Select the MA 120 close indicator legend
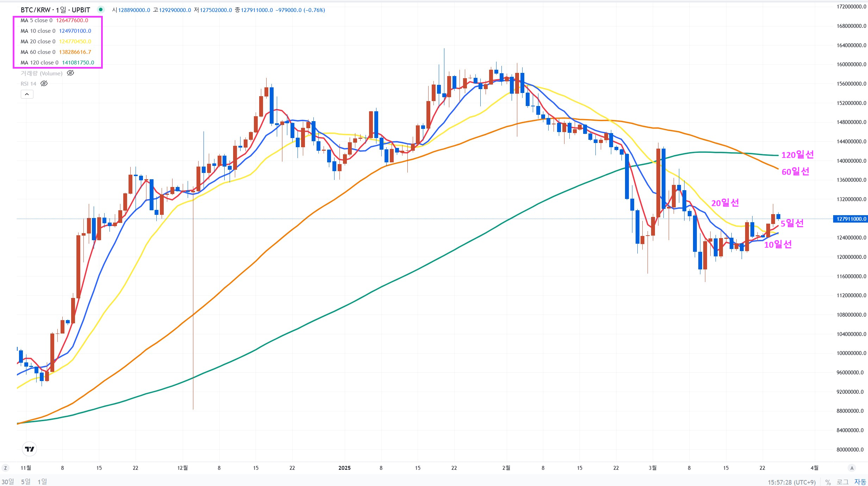Viewport: 868px width, 486px height. tap(39, 63)
